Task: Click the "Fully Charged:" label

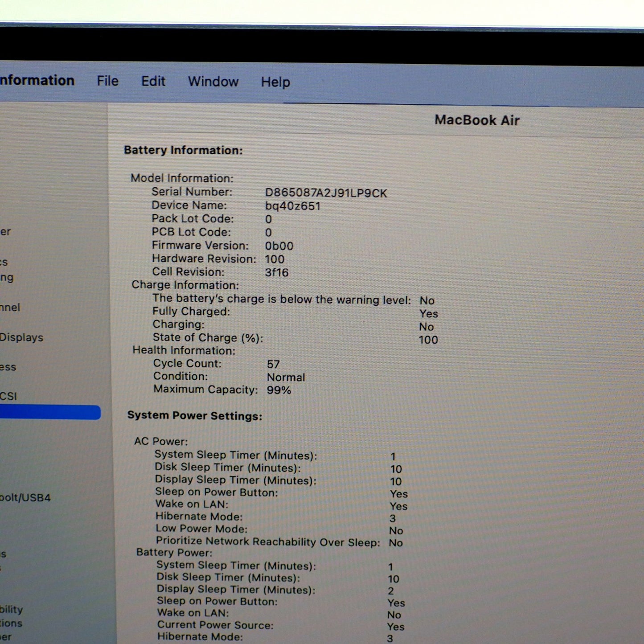Action: coord(191,312)
